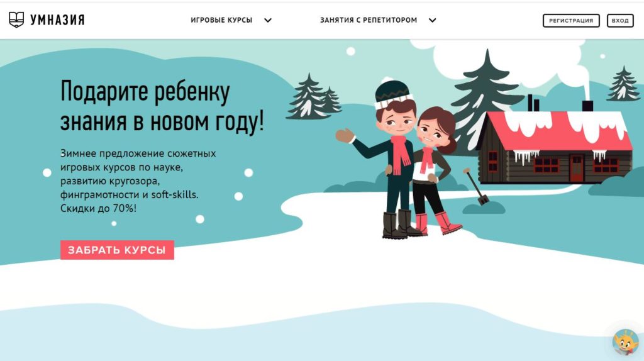Expand the Занятия с репетитором chevron
Image resolution: width=644 pixels, height=361 pixels.
pos(433,20)
